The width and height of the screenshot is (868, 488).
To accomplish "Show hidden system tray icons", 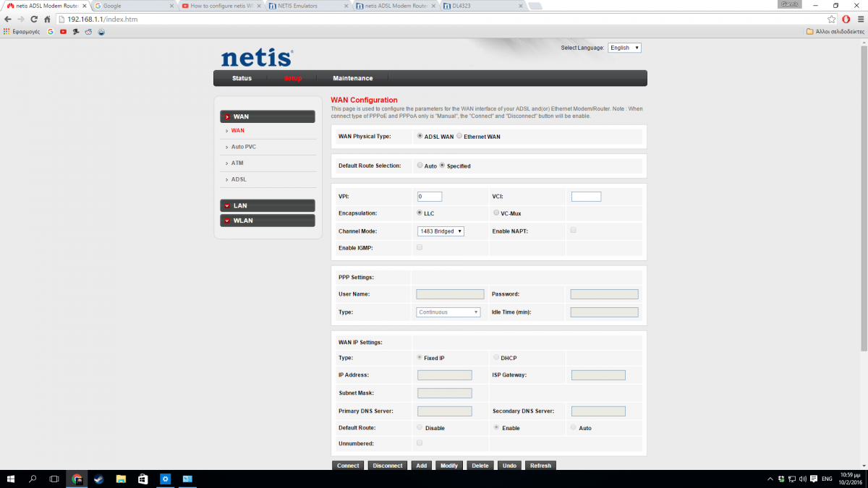I will (770, 479).
